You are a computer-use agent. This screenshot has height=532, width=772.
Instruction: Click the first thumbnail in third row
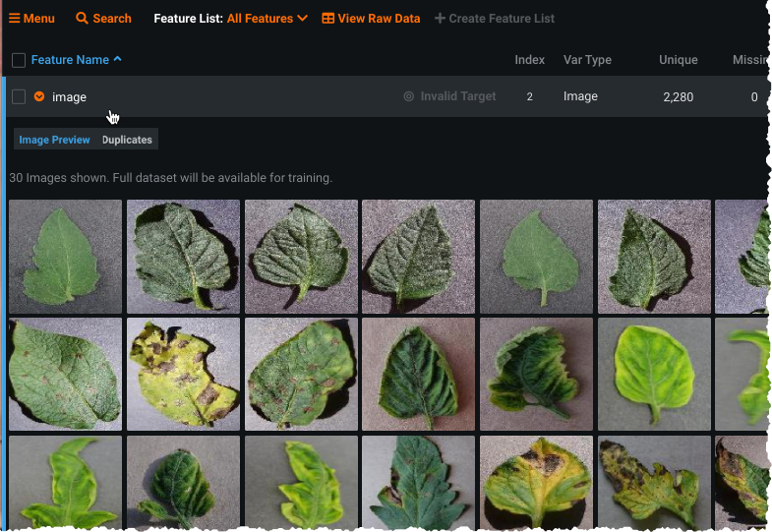point(65,484)
